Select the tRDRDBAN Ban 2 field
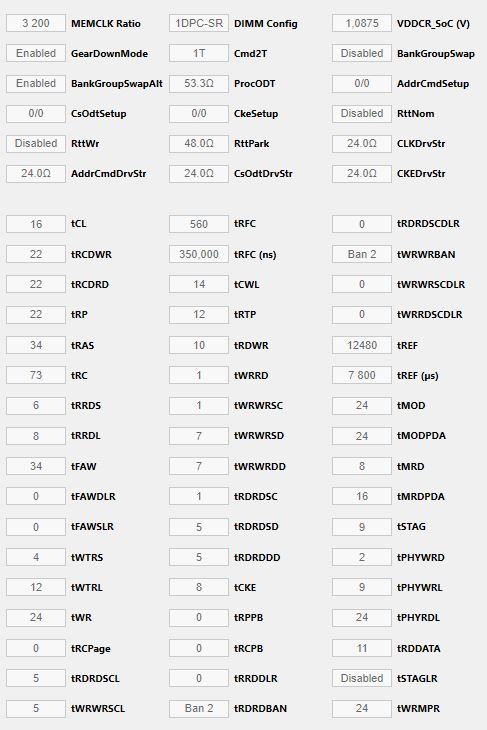The image size is (487, 730). (x=199, y=708)
